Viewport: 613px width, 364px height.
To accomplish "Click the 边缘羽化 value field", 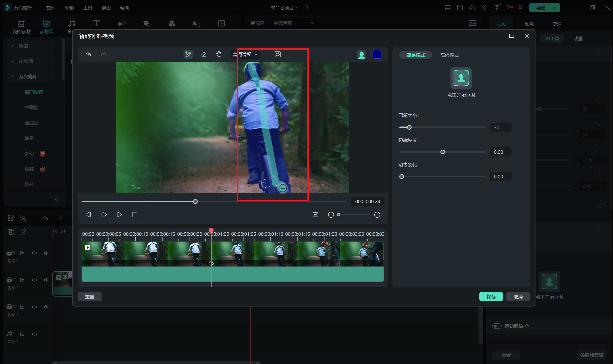I will (x=501, y=177).
